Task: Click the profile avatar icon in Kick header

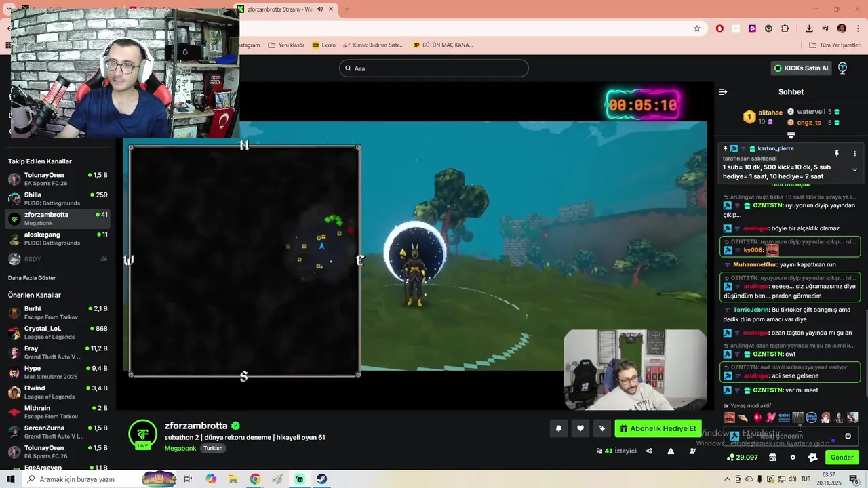Action: click(x=842, y=68)
